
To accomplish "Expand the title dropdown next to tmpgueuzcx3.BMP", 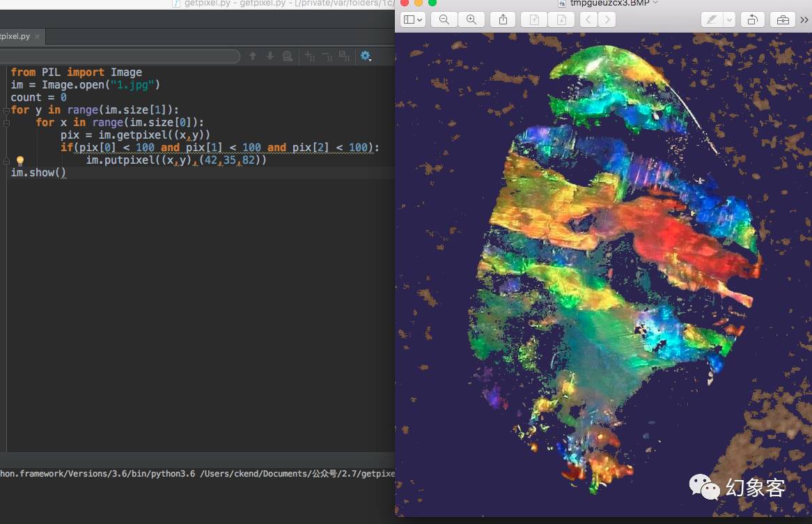I will pos(655,3).
